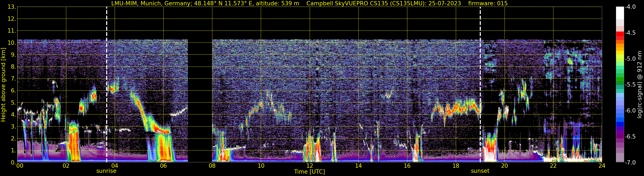This screenshot has width=644, height=176.
Task: Click the '16' time tick label
Action: click(x=407, y=166)
